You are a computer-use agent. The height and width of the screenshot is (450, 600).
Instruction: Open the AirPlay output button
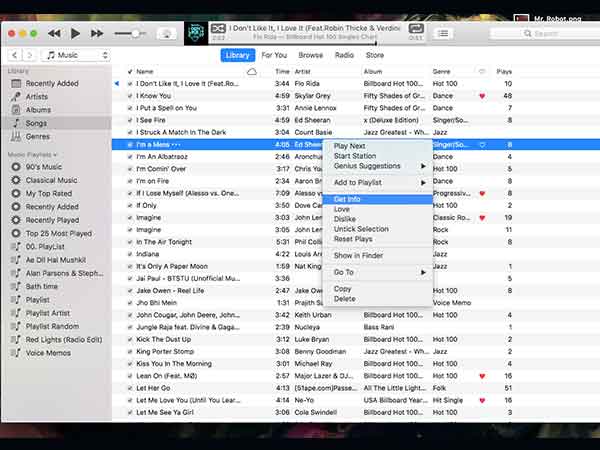tap(166, 34)
